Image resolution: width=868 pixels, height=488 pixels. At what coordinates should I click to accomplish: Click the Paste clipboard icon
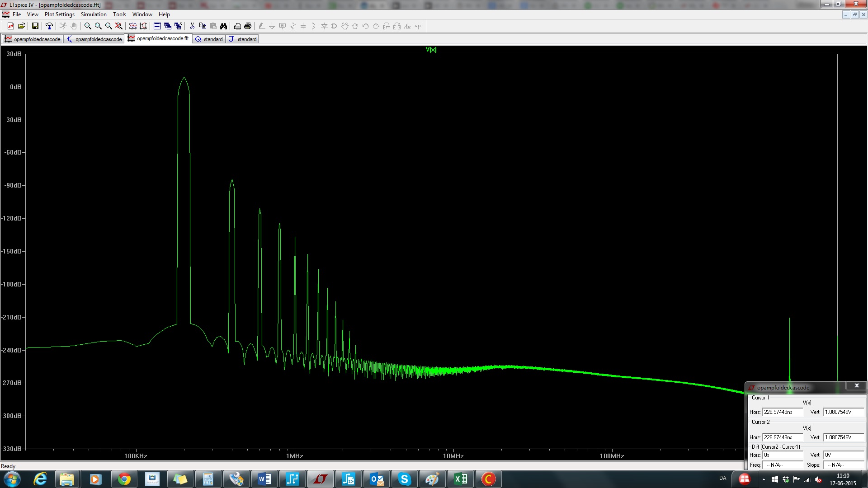213,26
